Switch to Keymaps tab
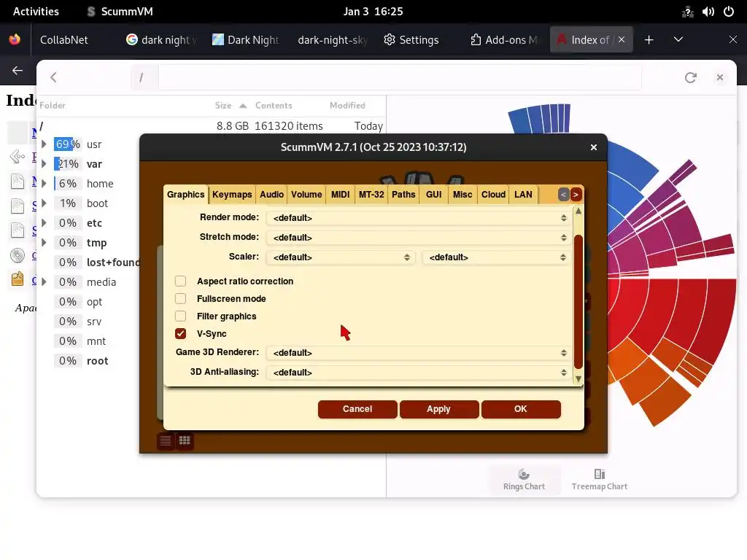 232,194
